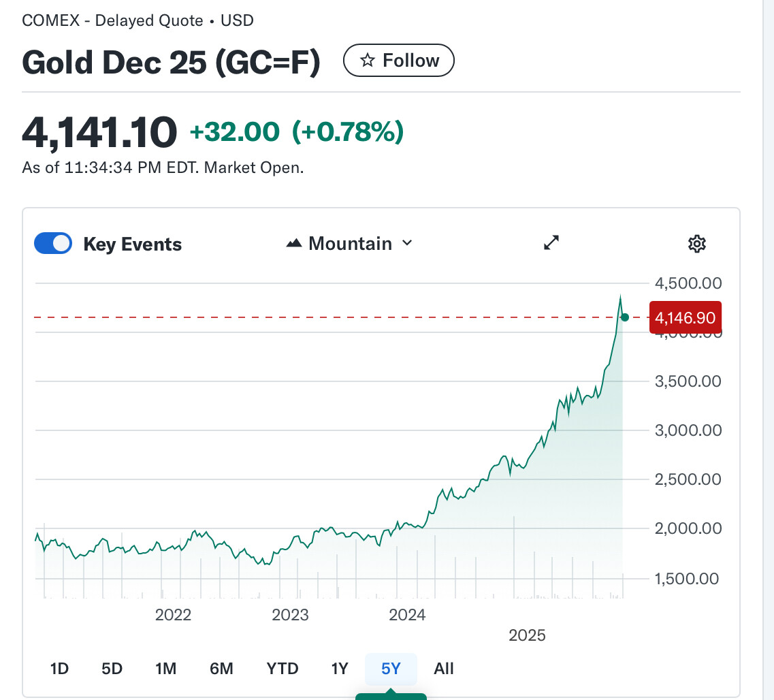This screenshot has width=774, height=700.
Task: Switch to 6M range
Action: pyautogui.click(x=221, y=669)
